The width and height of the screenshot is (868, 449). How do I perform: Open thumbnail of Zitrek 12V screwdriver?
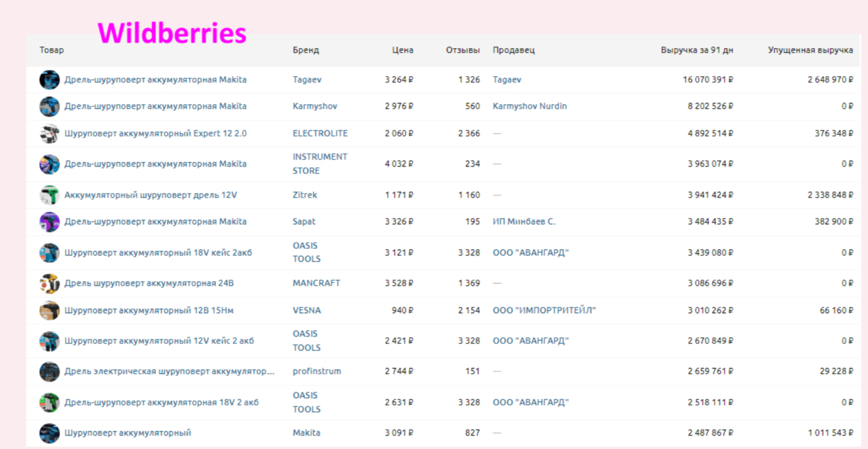pyautogui.click(x=49, y=195)
